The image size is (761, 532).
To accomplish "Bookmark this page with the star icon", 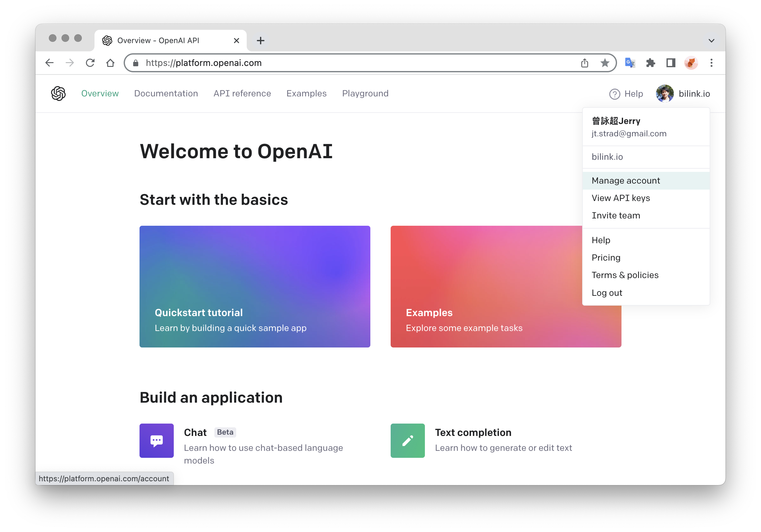I will click(605, 63).
